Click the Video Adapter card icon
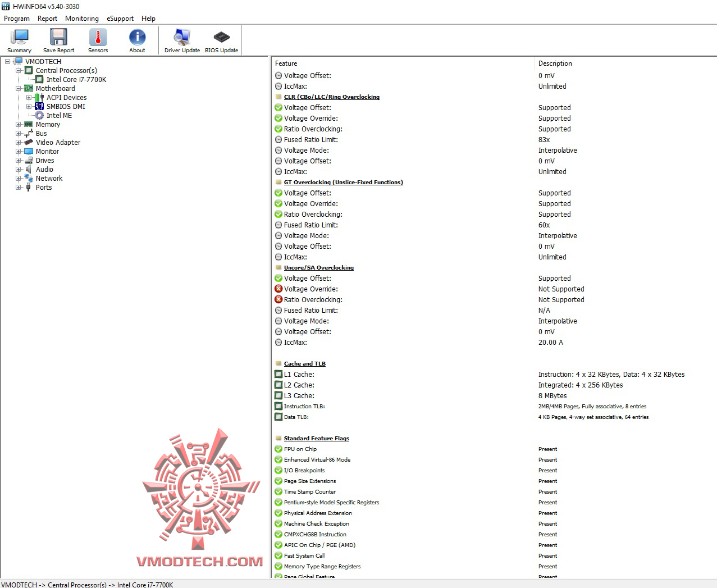 [x=29, y=143]
